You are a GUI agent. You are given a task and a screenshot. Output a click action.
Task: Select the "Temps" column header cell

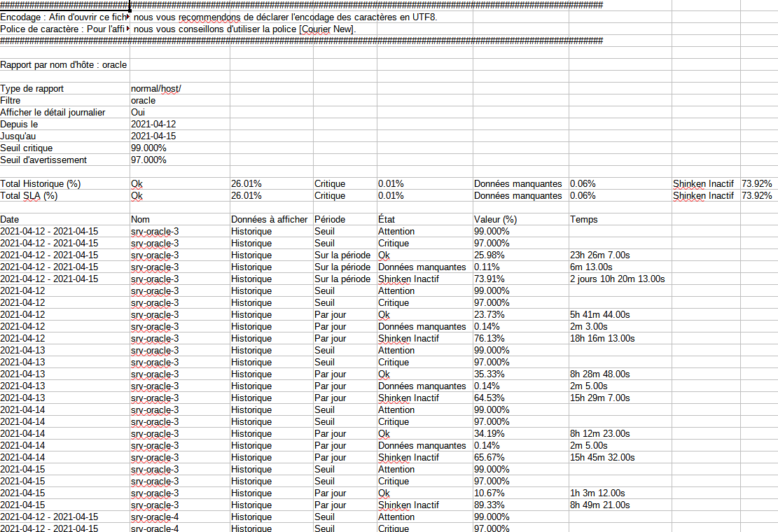[583, 220]
